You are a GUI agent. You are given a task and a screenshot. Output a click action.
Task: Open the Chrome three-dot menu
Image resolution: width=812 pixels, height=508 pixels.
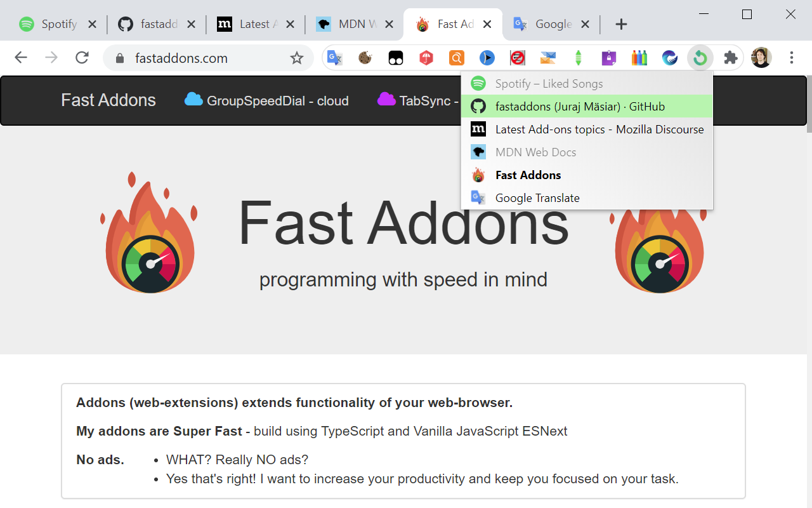click(x=792, y=58)
